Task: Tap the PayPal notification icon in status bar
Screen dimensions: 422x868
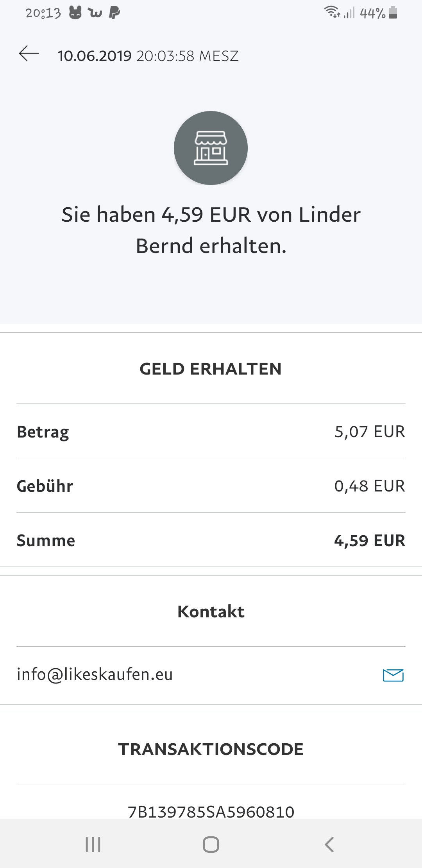Action: [x=114, y=13]
